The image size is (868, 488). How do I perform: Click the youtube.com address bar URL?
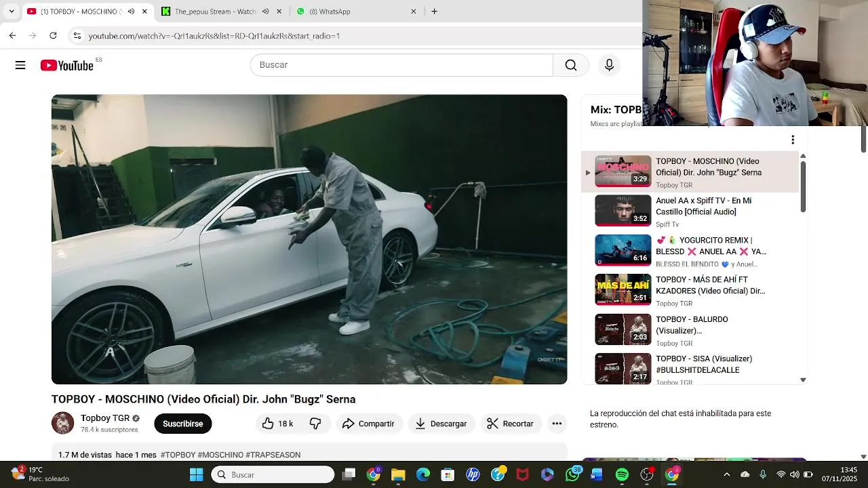click(x=214, y=36)
